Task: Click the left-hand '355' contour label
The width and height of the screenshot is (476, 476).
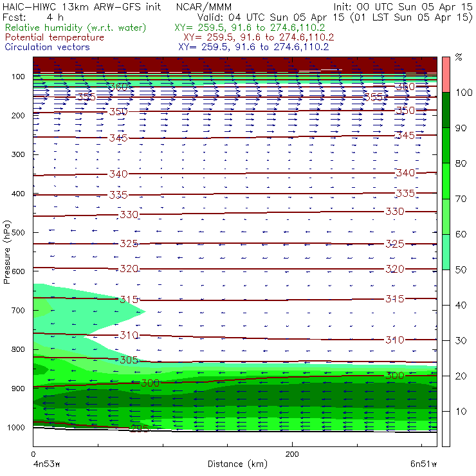Action: (x=87, y=97)
